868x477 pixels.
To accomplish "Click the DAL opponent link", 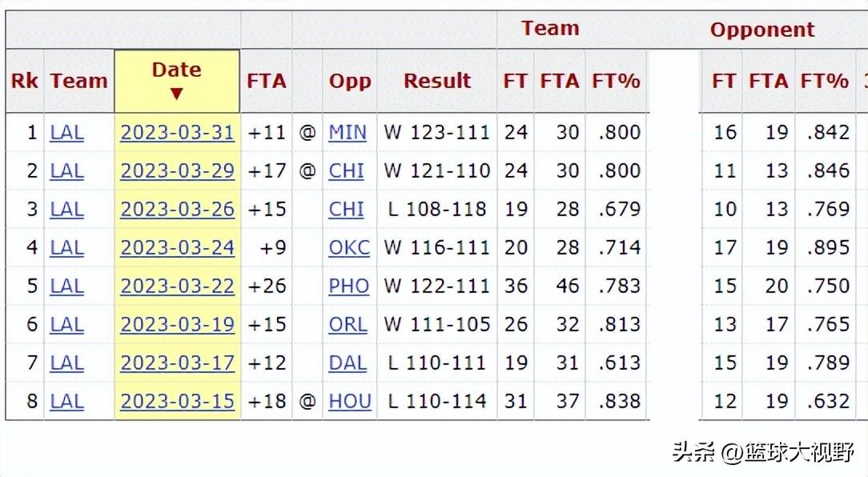I will (348, 363).
